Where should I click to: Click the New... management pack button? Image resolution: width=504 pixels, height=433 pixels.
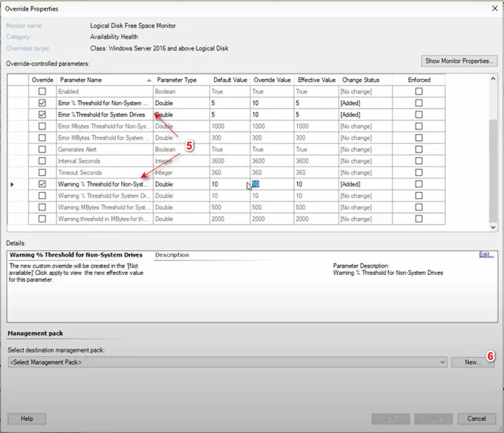473,362
